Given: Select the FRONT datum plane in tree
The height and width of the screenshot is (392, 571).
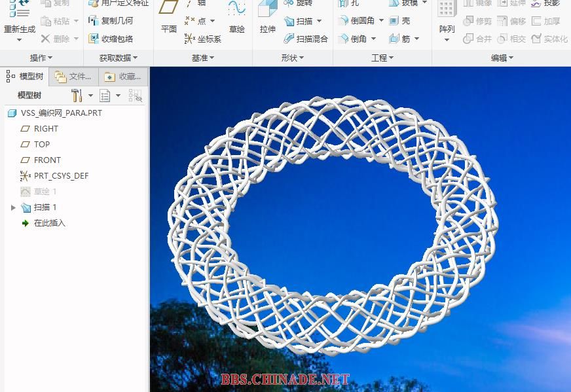Looking at the screenshot, I should click(47, 160).
